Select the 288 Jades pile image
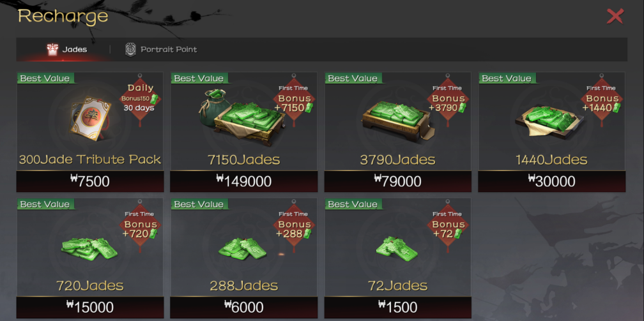The width and height of the screenshot is (644, 321). point(243,248)
